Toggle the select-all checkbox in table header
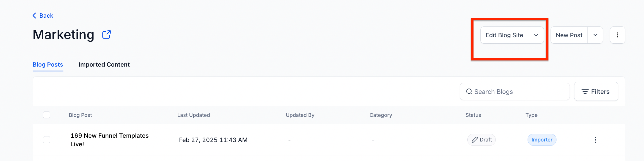Screen dimensions: 644x161 click(x=47, y=115)
